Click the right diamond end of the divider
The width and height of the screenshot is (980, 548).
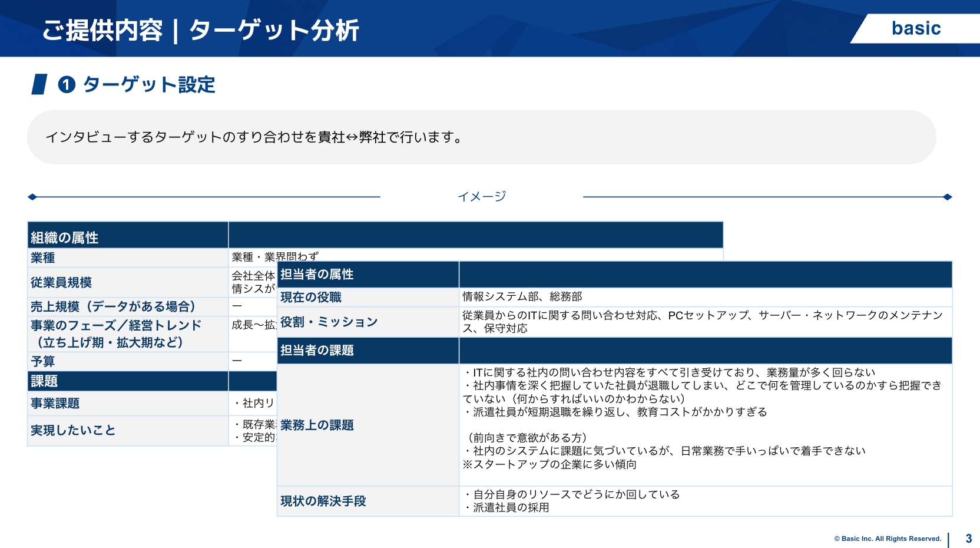pyautogui.click(x=947, y=197)
